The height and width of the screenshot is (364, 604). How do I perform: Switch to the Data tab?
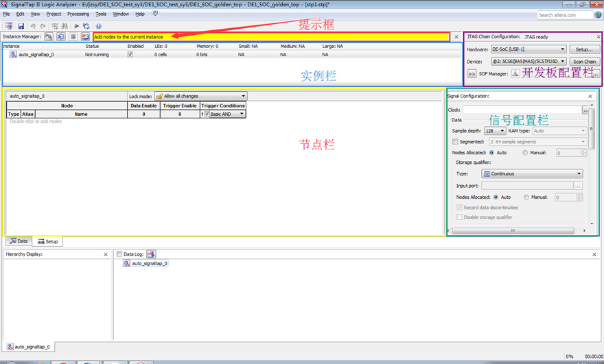(x=19, y=241)
